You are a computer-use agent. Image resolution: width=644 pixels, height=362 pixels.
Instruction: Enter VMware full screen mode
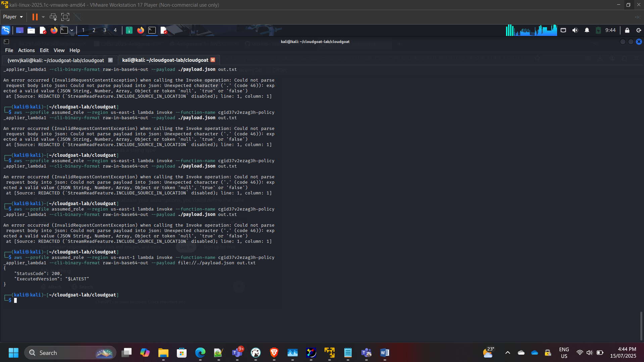[65, 17]
